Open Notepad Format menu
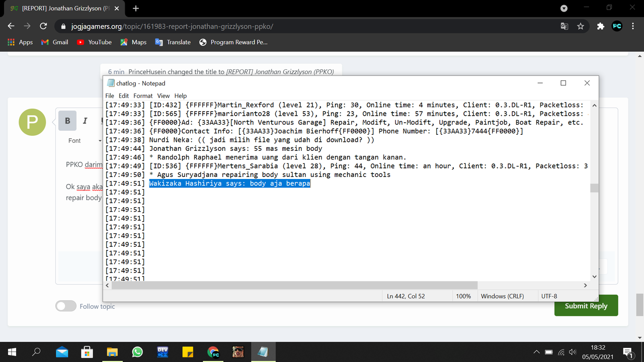This screenshot has height=362, width=644. pos(143,96)
